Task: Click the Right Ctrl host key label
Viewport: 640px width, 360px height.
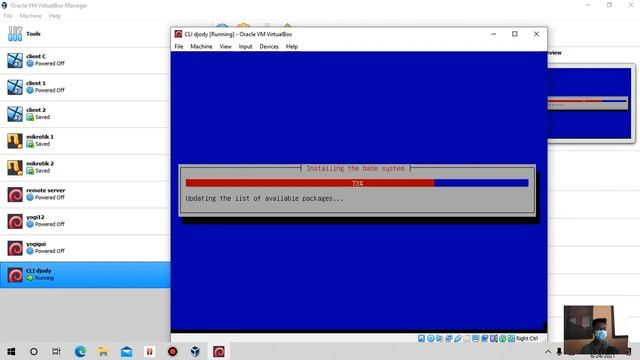Action: (x=527, y=338)
